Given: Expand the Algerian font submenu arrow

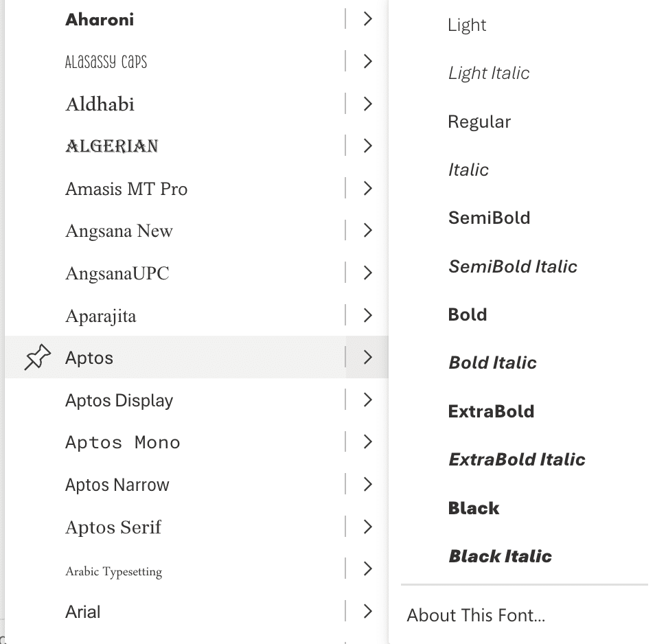Looking at the screenshot, I should [x=367, y=146].
